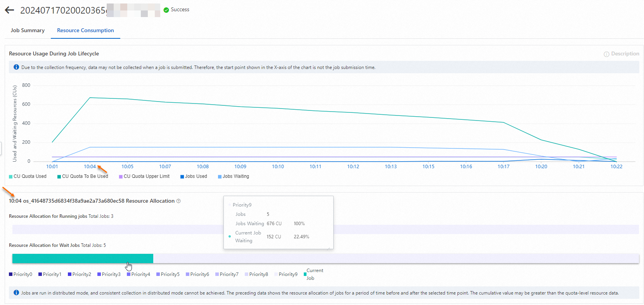The height and width of the screenshot is (305, 644).
Task: Click the '152 CU' value in tooltip
Action: pyautogui.click(x=274, y=237)
